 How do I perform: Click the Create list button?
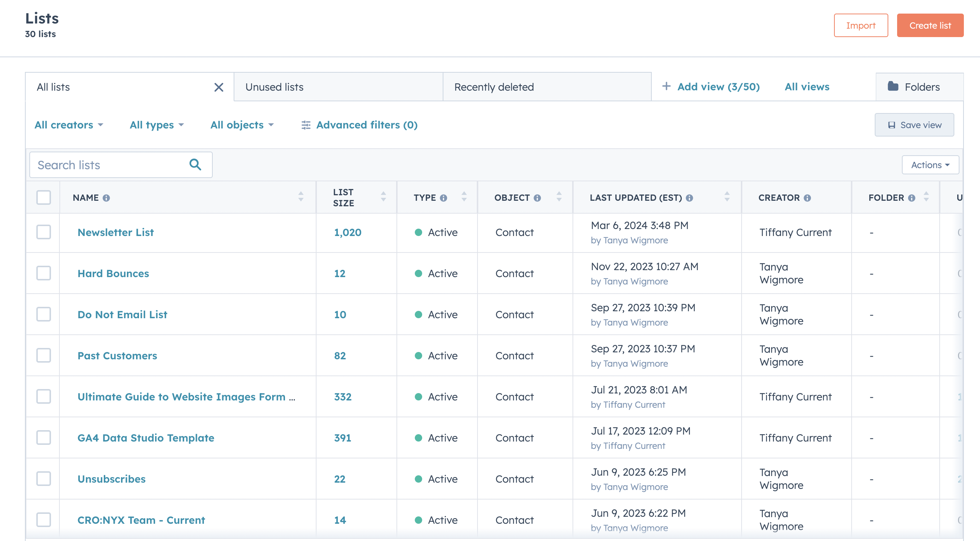coord(930,25)
